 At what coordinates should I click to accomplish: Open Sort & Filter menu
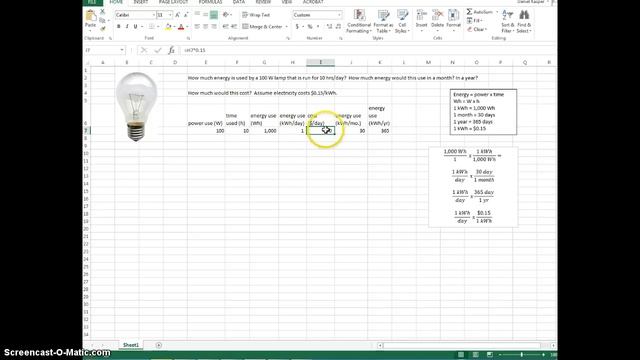(507, 21)
